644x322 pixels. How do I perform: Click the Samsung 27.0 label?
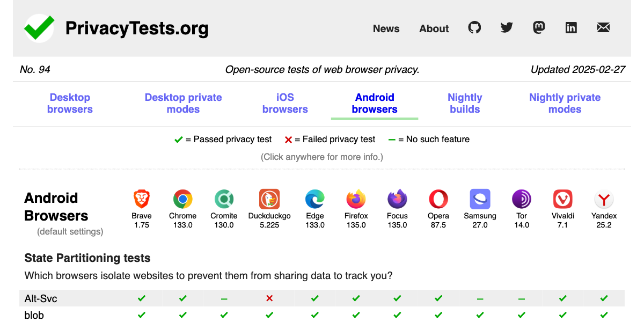click(x=480, y=220)
